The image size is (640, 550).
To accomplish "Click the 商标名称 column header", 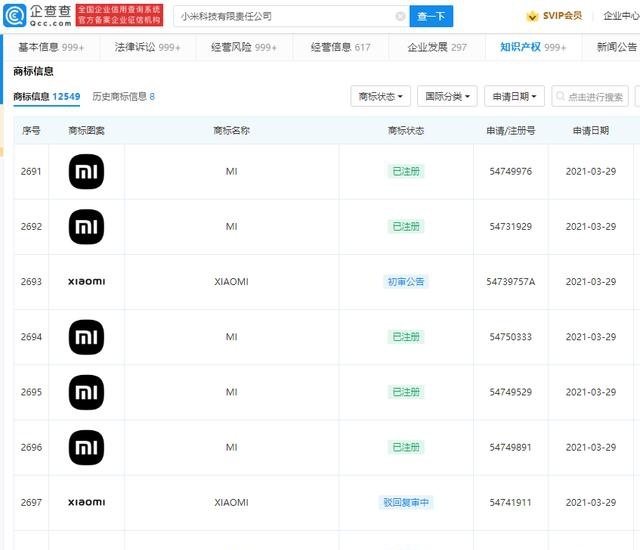I will [x=231, y=131].
